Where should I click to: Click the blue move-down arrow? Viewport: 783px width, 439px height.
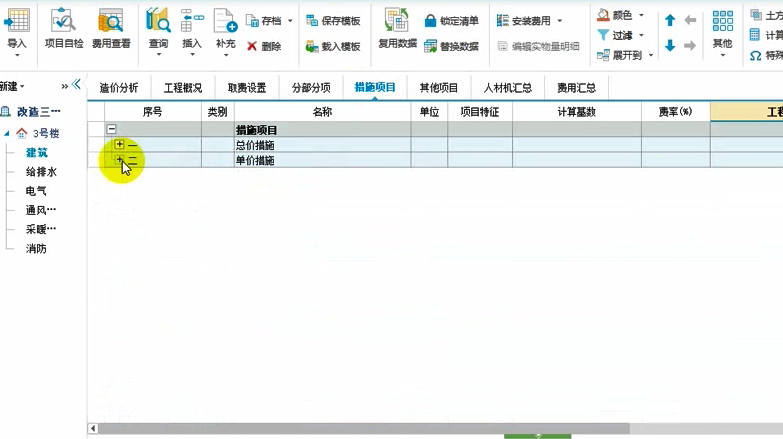pyautogui.click(x=670, y=46)
